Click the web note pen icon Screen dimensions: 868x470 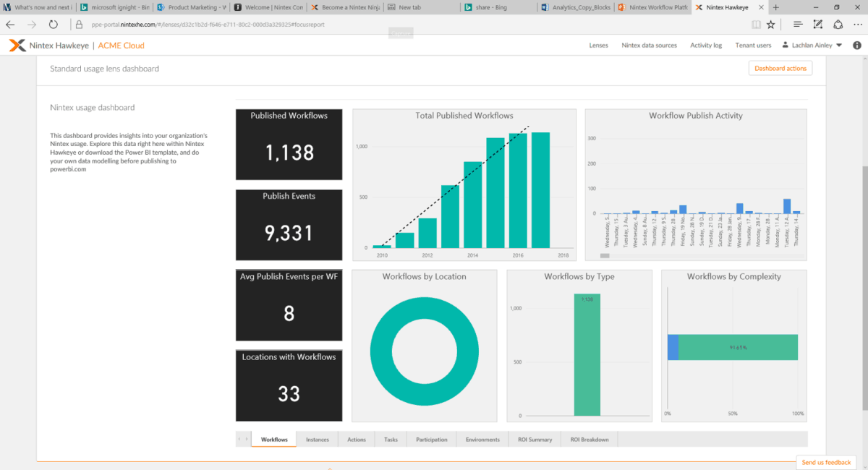click(818, 24)
